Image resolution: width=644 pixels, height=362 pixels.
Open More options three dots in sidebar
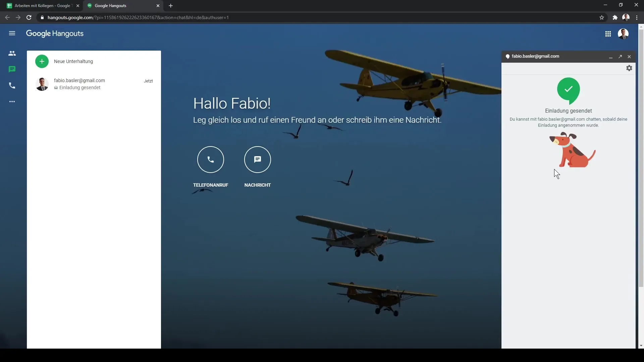[12, 102]
